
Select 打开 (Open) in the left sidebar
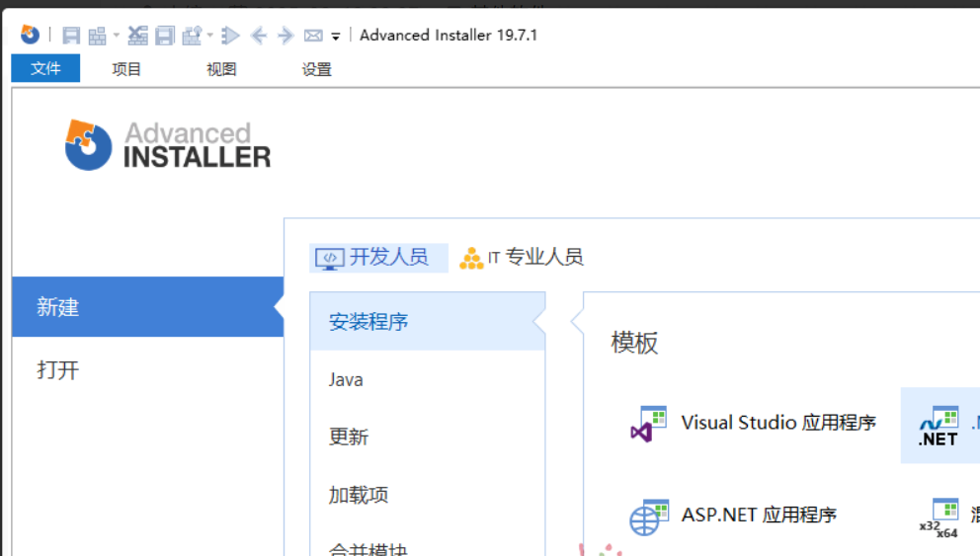(x=57, y=370)
